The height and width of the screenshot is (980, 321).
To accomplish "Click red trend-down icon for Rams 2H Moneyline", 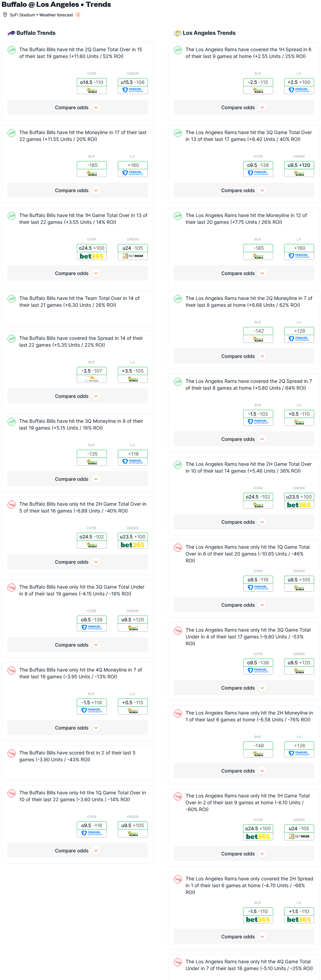I will pos(178,713).
